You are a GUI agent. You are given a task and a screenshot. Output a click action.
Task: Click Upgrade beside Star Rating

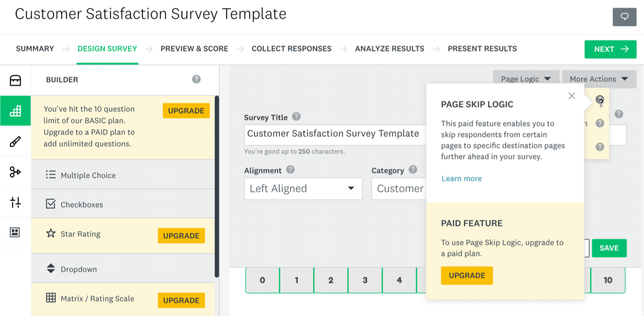(x=181, y=236)
